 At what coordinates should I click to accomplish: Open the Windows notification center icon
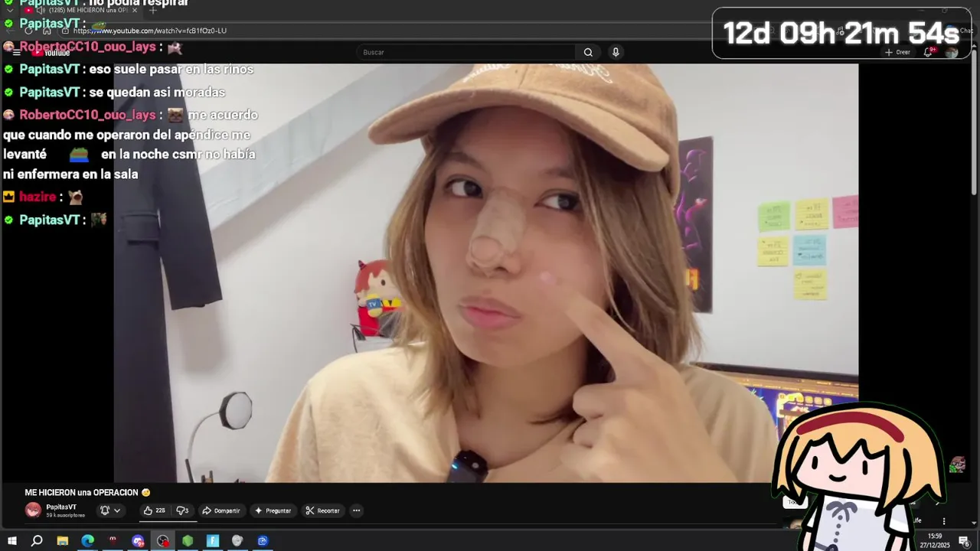[x=964, y=541]
